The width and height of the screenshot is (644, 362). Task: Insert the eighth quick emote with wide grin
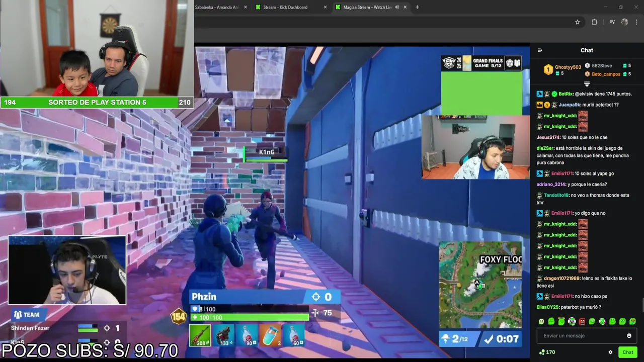click(x=612, y=321)
